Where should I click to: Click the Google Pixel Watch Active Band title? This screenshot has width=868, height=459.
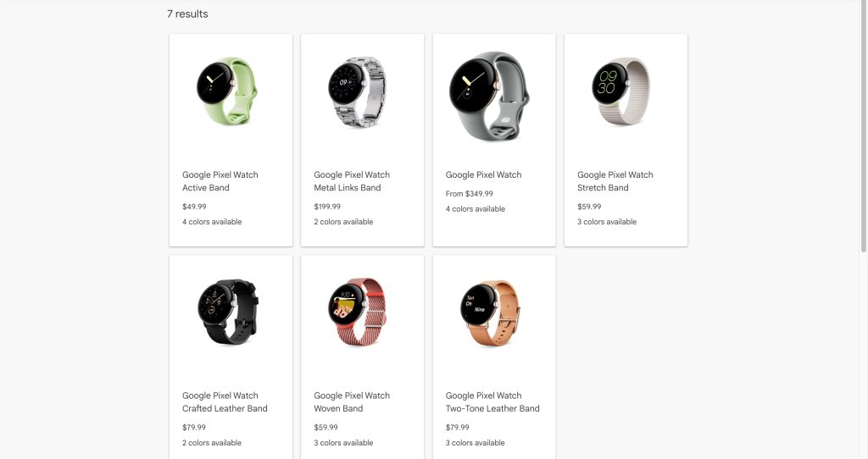pos(220,181)
